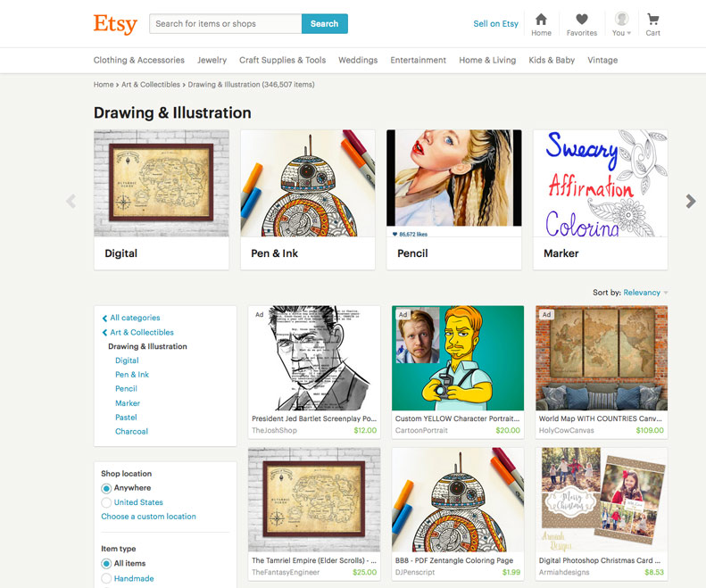Screen dimensions: 706x588
Task: Choose Handmade item type
Action: point(106,578)
